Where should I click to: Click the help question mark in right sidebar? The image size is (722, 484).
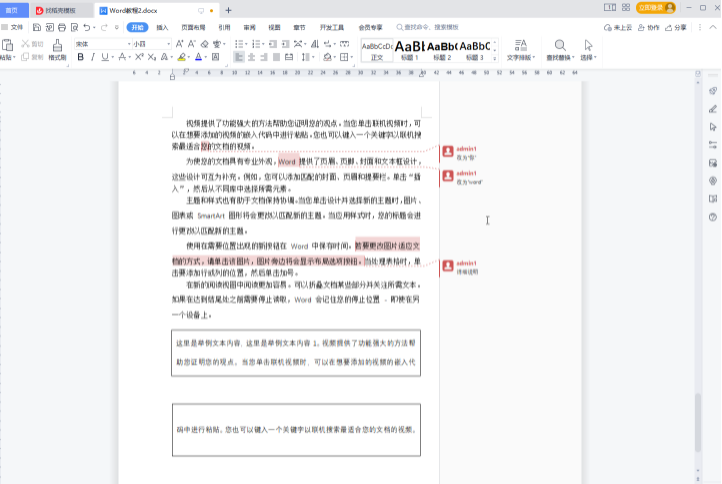(x=712, y=217)
